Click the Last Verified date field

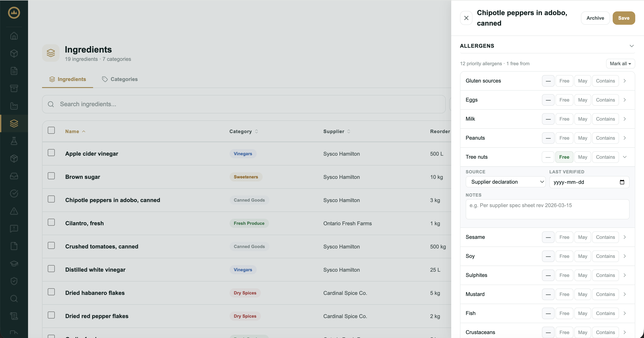(x=589, y=182)
